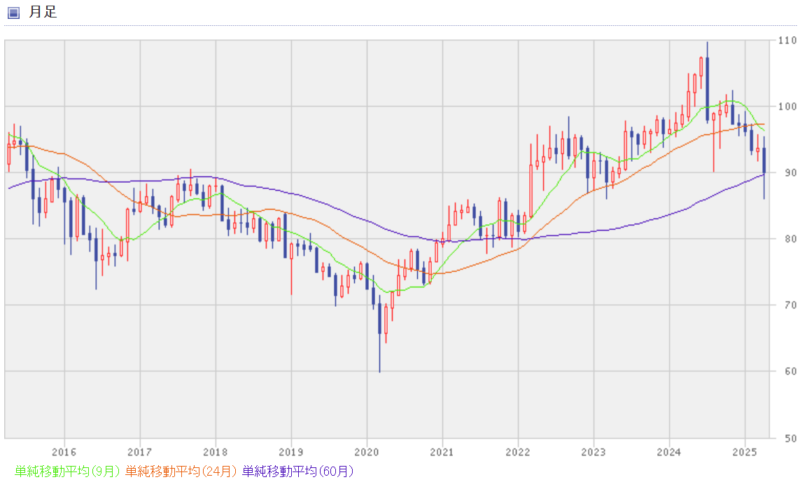Click the 2022 year label on axis
This screenshot has height=482, width=800.
pos(518,452)
